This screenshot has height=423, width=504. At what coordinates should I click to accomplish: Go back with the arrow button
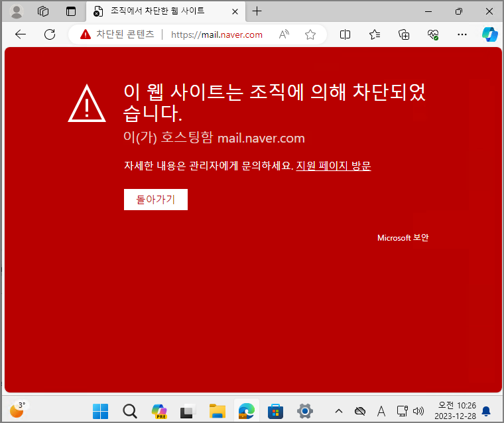click(x=21, y=34)
